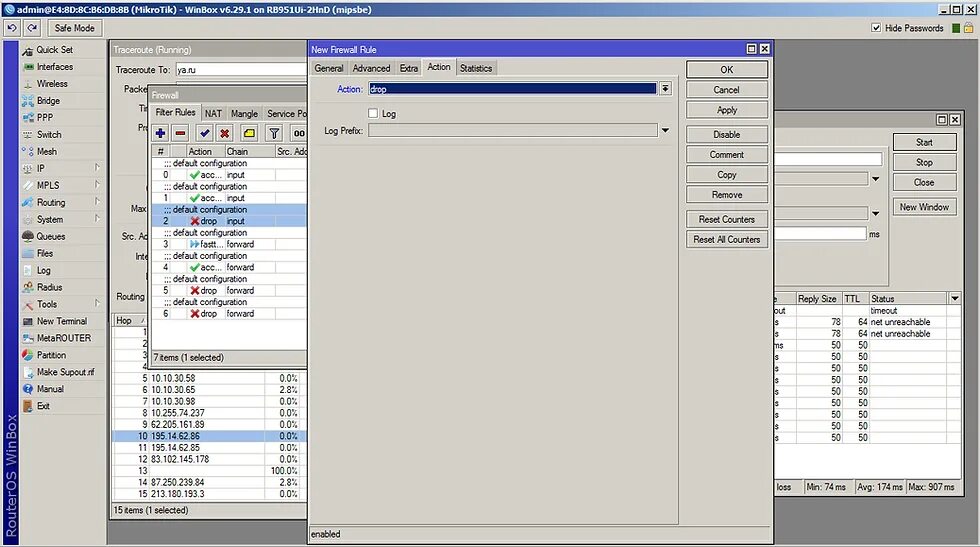Image resolution: width=980 pixels, height=547 pixels.
Task: Toggle the Safe Mode button
Action: (74, 28)
